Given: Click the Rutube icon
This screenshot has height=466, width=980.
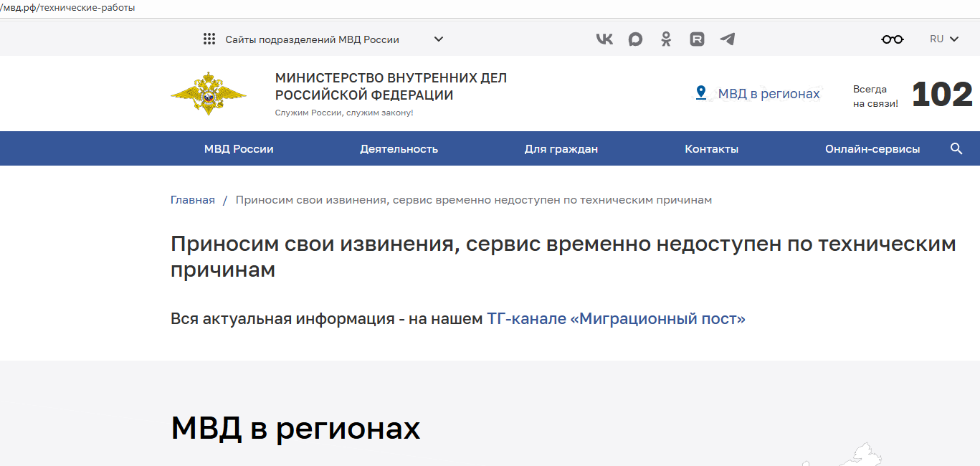Looking at the screenshot, I should [x=697, y=39].
